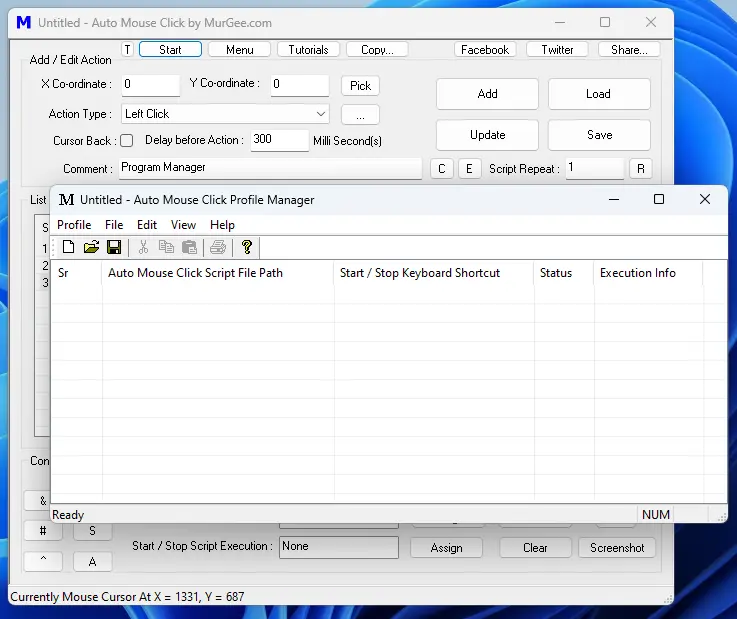Click Auto Mouse Click Script File Path column header
Screen dimensions: 737x619
tap(218, 273)
